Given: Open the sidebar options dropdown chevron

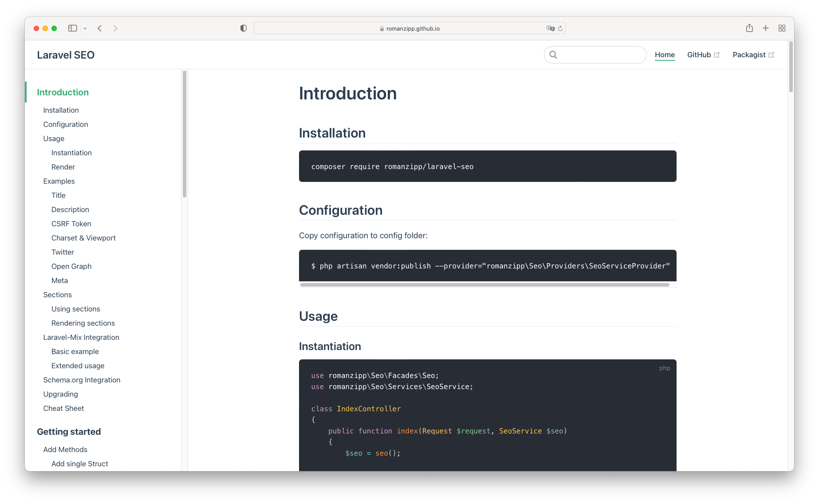Looking at the screenshot, I should tap(85, 28).
